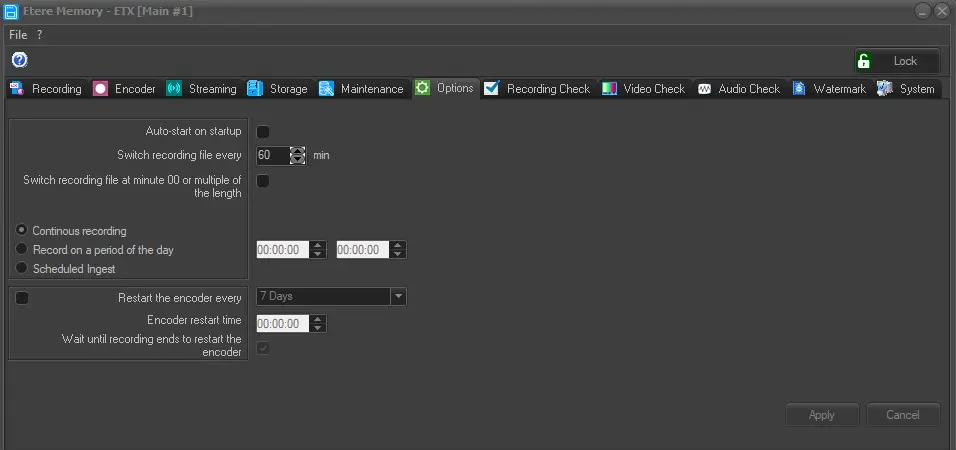Open the File menu

click(x=18, y=34)
